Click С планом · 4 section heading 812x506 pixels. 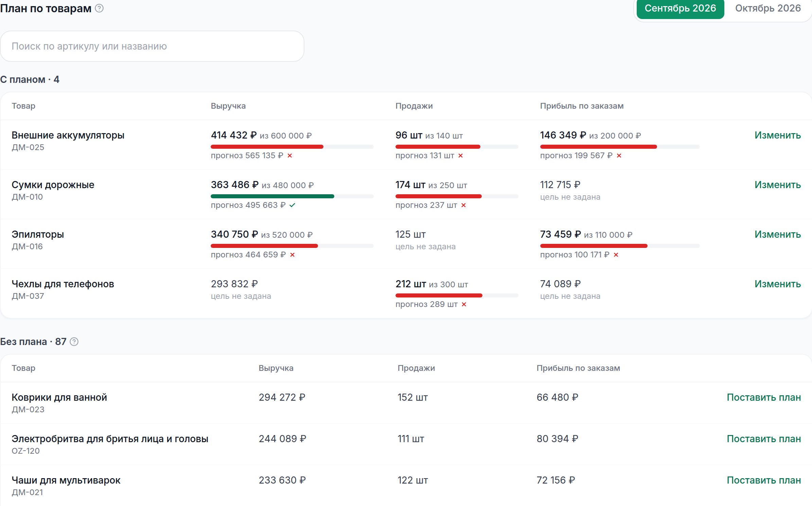coord(30,79)
